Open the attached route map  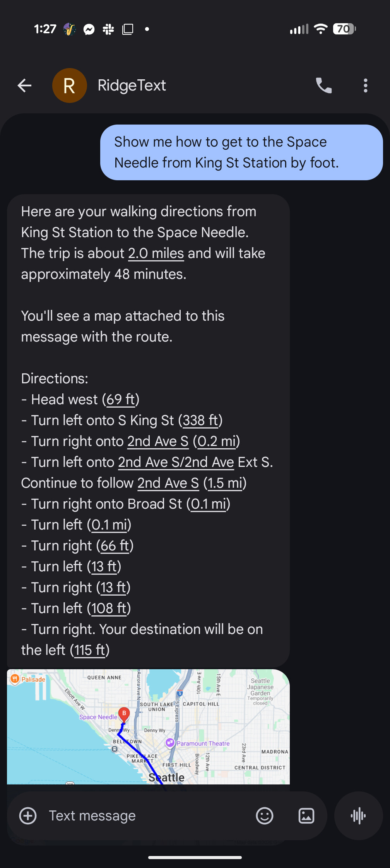click(148, 727)
